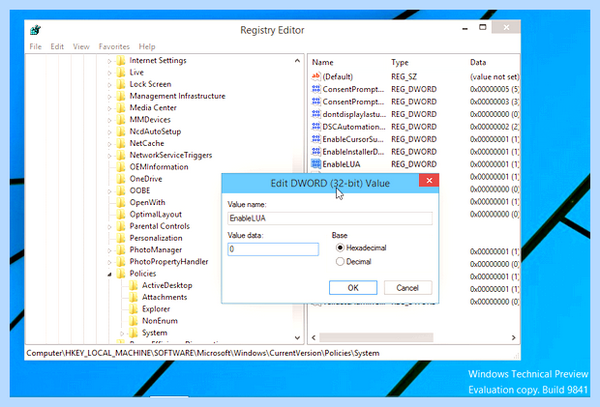Select the OEMInformation folder icon
This screenshot has width=600, height=407.
coord(121,167)
